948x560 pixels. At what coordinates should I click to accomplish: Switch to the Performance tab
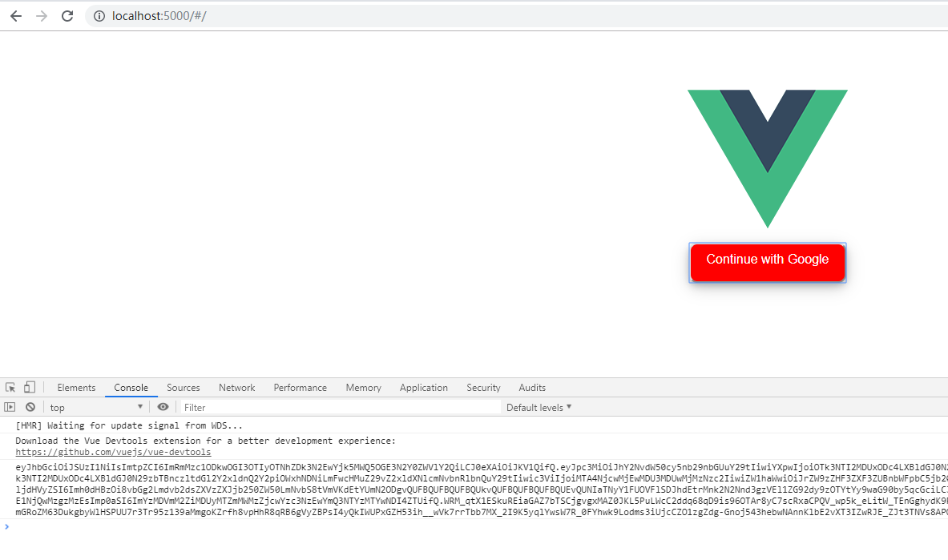[300, 388]
